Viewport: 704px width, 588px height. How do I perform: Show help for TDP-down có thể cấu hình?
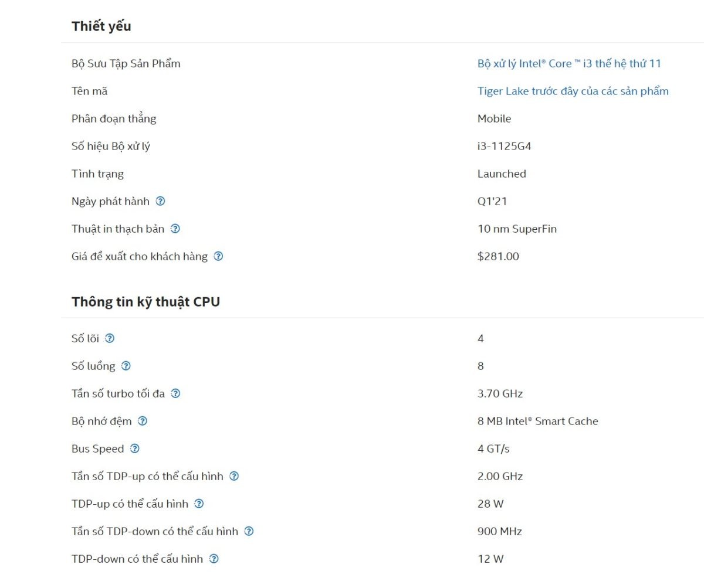pyautogui.click(x=214, y=559)
